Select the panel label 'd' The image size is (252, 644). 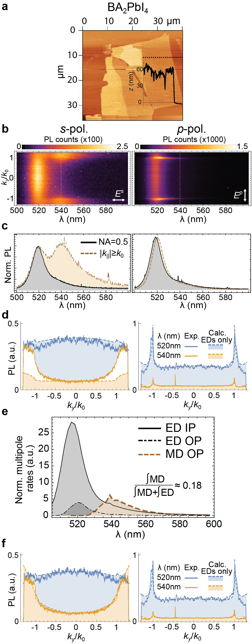5,315
